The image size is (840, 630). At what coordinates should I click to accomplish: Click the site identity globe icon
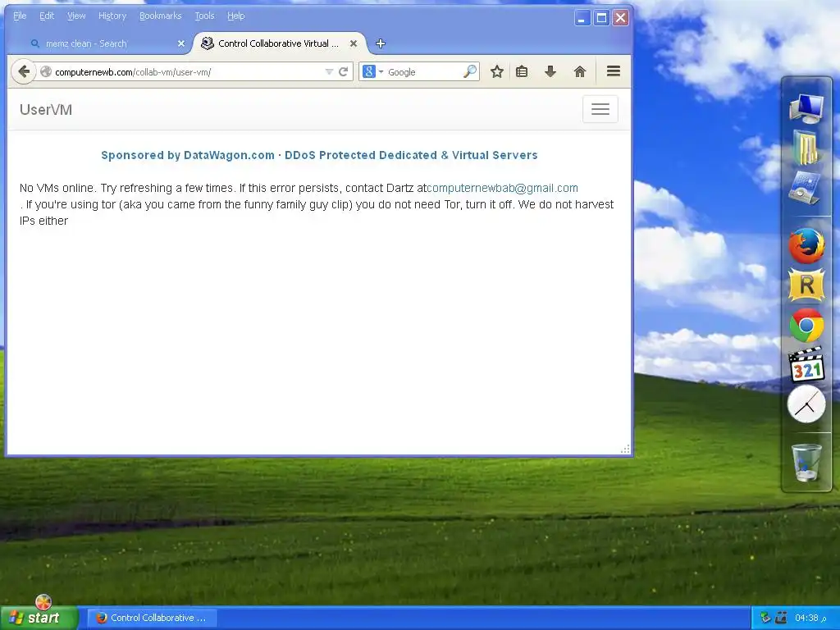coord(46,72)
